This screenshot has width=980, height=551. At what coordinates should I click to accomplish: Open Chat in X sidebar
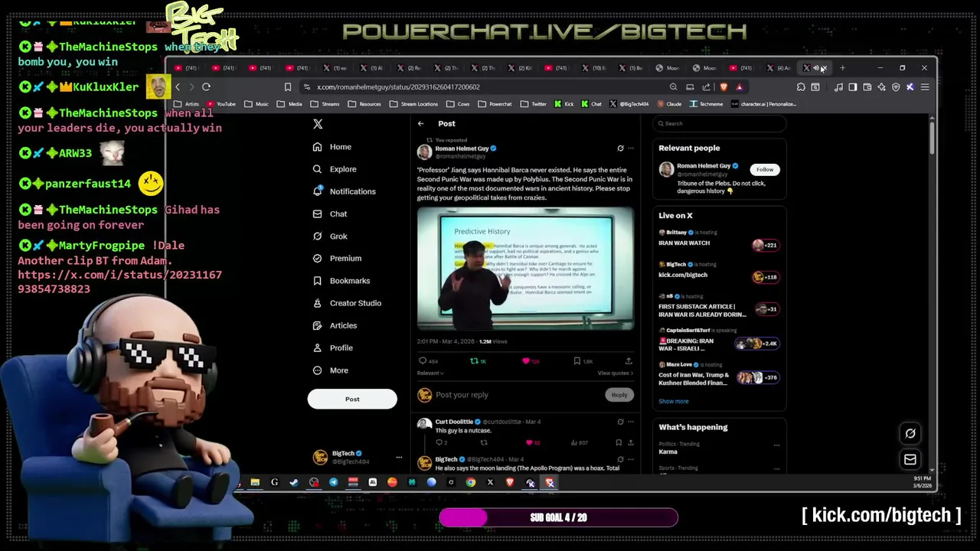click(x=330, y=214)
